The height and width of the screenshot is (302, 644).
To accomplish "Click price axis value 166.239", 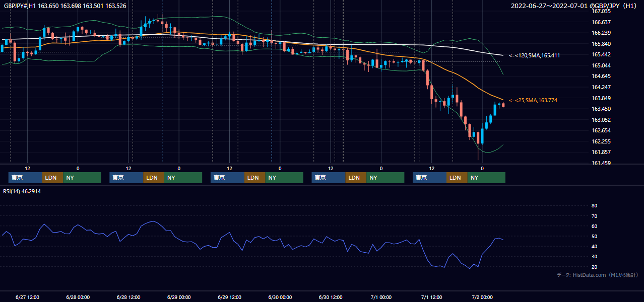I will click(601, 33).
